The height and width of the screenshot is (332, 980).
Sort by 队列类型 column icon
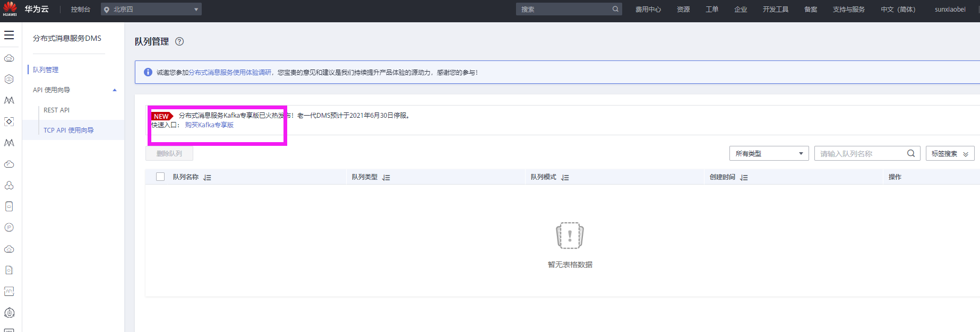pos(386,178)
